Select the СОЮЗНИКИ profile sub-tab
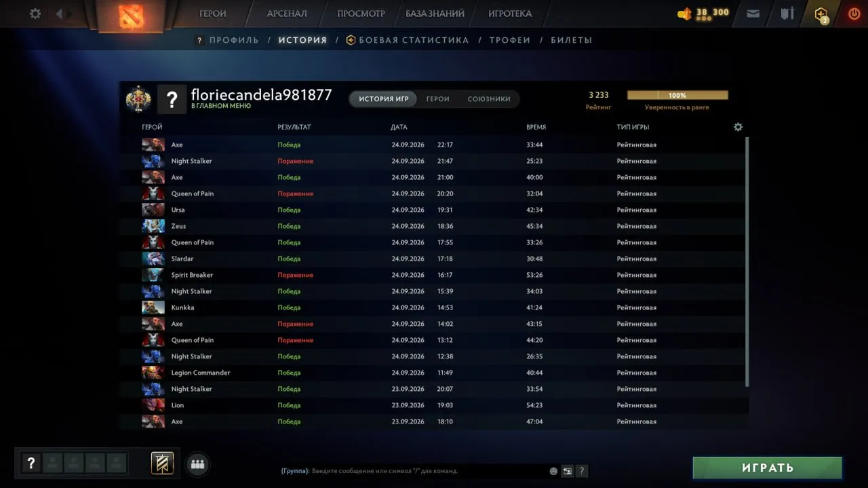Viewport: 868px width, 488px height. point(489,99)
